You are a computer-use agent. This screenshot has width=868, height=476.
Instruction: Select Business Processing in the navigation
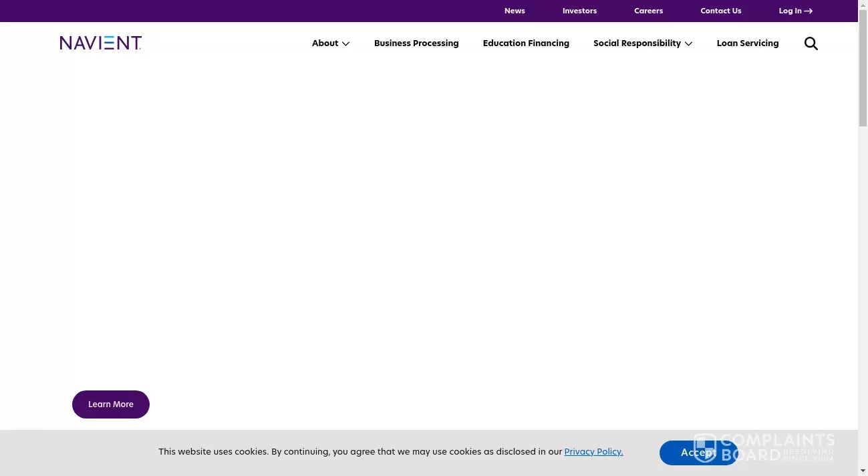(416, 43)
